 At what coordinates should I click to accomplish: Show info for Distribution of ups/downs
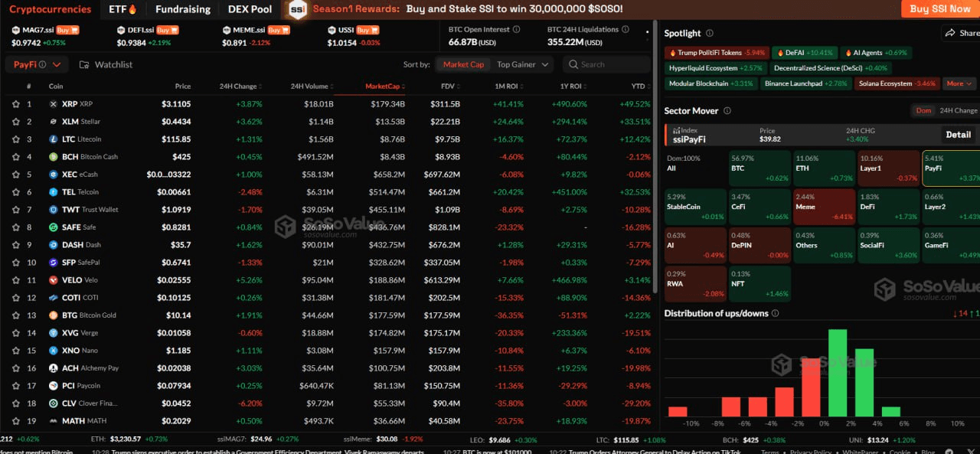click(775, 313)
